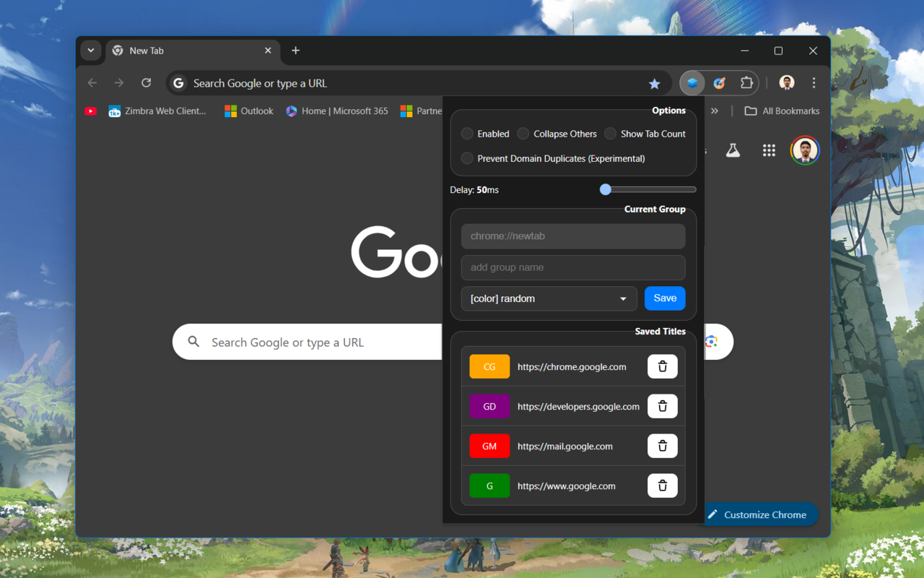Screen dimensions: 924x578
Task: Open the Extensions puzzle icon menu
Action: 746,83
